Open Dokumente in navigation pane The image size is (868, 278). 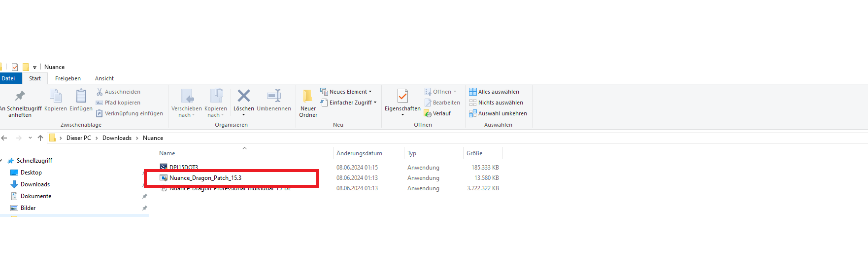(x=36, y=196)
